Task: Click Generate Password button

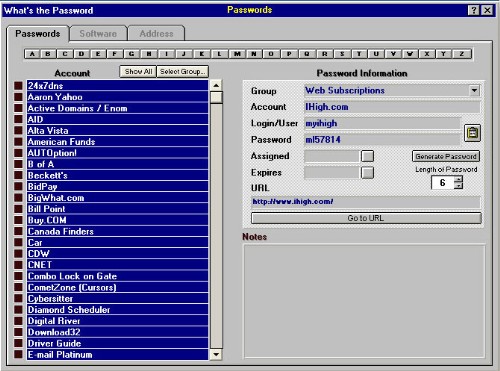Action: pos(446,156)
